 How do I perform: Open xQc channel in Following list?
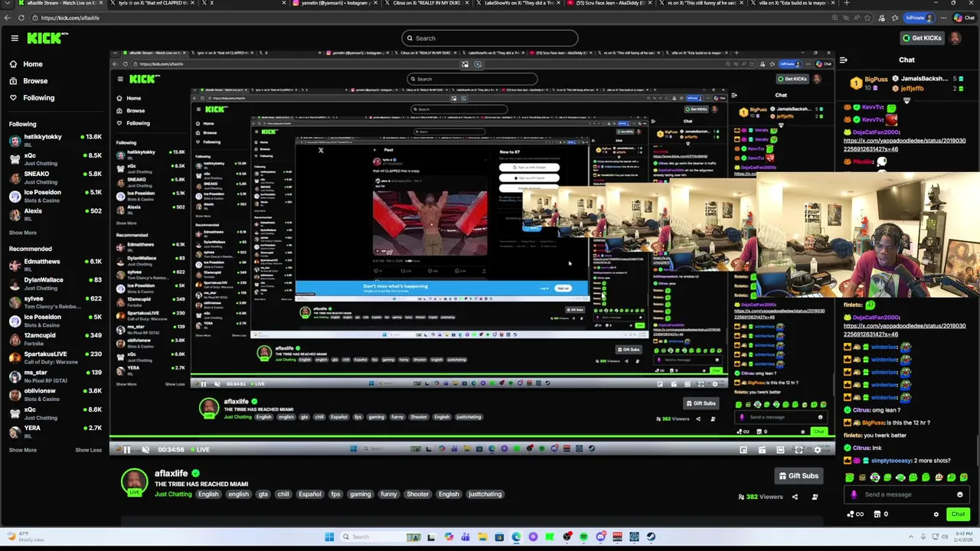click(54, 158)
